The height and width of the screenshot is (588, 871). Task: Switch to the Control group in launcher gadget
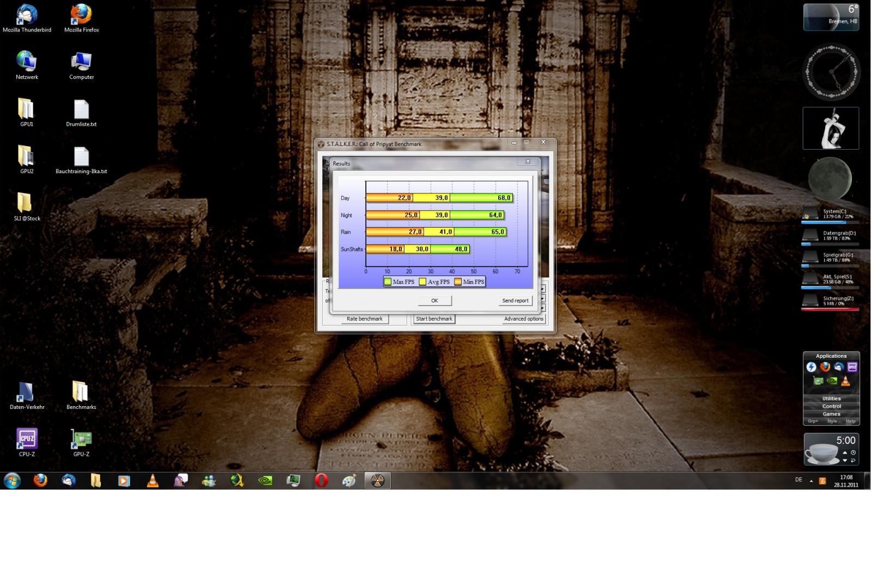pos(831,406)
